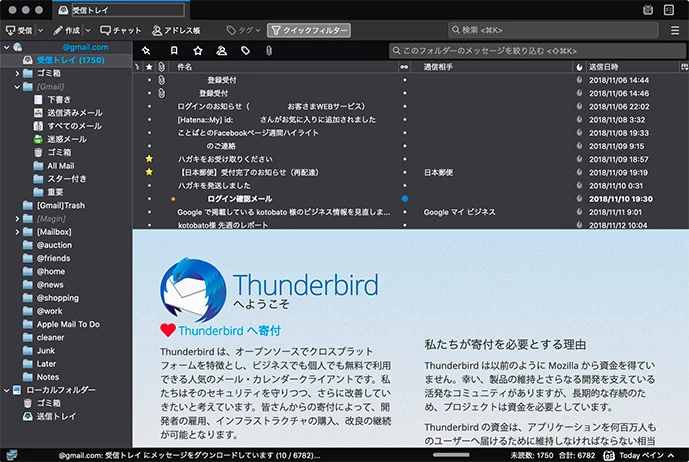This screenshot has height=462, width=689.
Task: Filter by contacts icon in quick filter bar
Action: [x=221, y=50]
